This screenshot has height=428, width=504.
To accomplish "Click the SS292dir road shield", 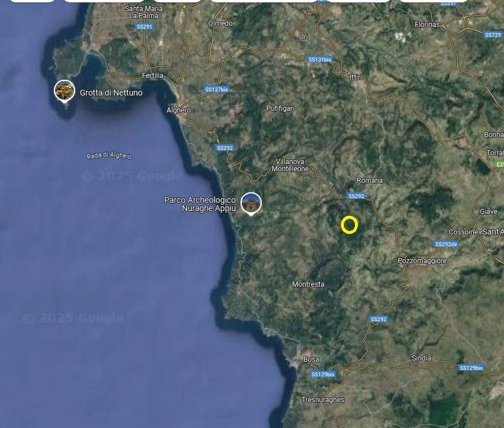I will [446, 244].
